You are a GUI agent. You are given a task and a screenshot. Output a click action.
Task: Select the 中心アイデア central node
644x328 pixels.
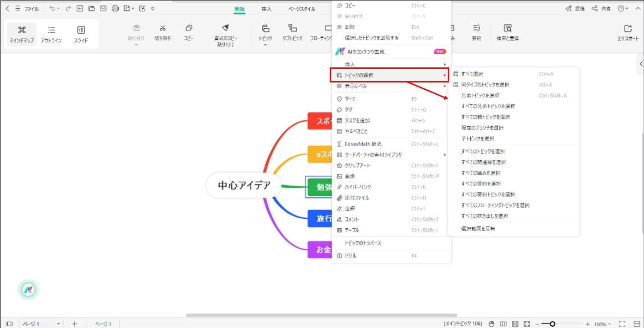point(244,185)
